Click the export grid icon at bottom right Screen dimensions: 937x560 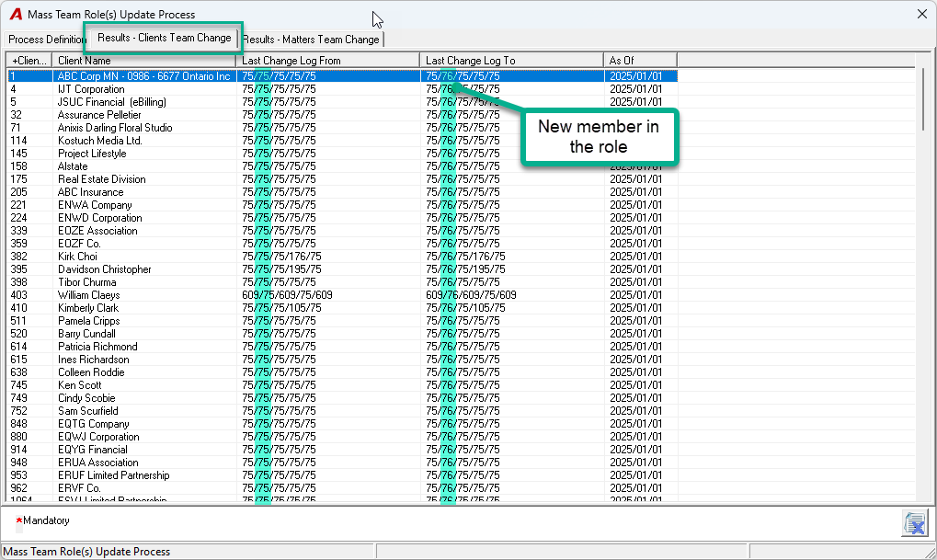point(914,523)
